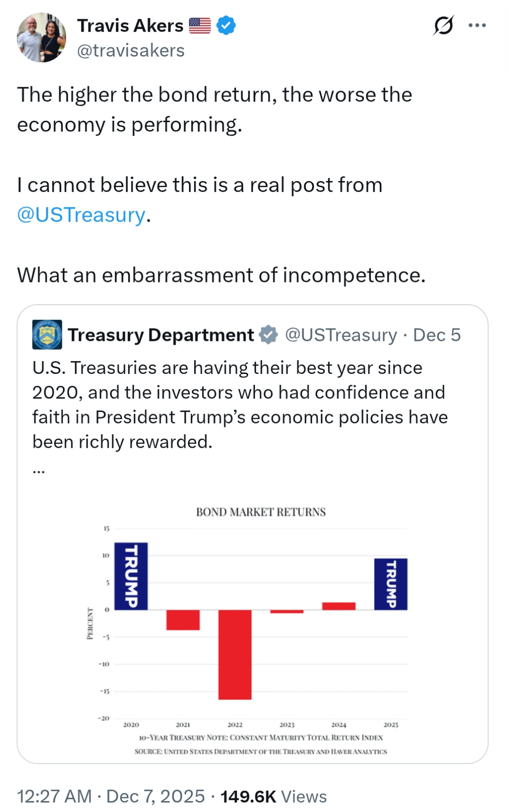Open the three-dot more options menu

pyautogui.click(x=477, y=25)
